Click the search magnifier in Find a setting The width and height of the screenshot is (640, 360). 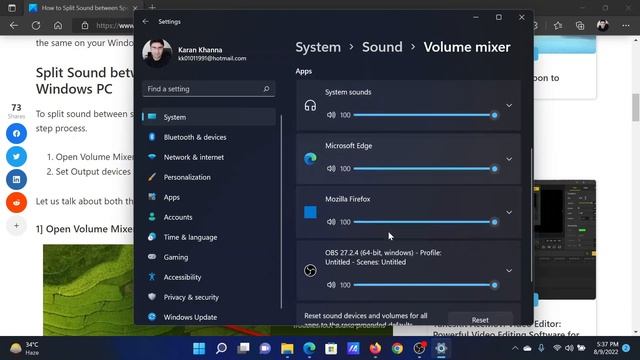click(267, 89)
